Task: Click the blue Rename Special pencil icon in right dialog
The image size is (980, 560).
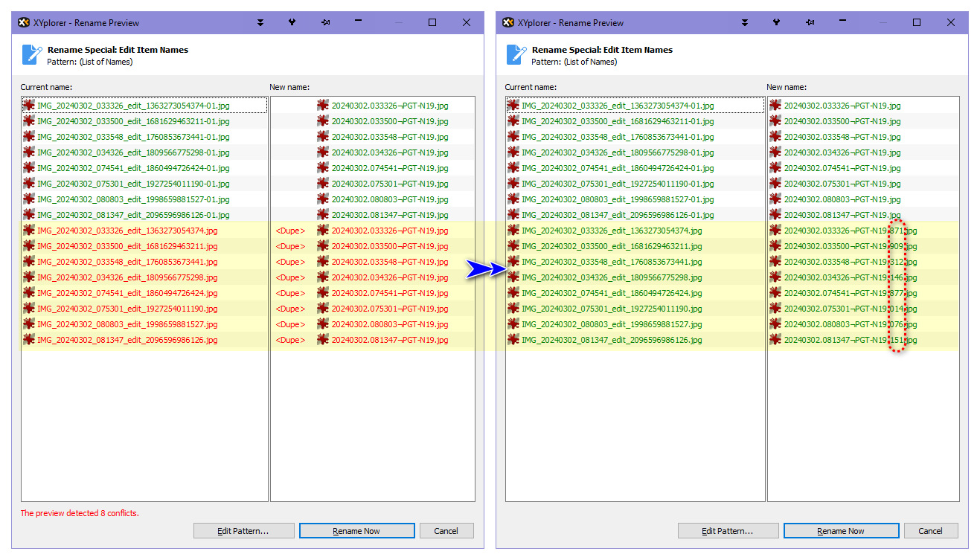Action: (x=516, y=55)
